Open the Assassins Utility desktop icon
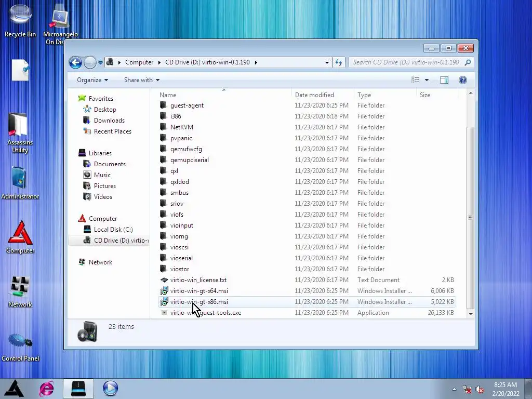The image size is (532, 399). 20,132
